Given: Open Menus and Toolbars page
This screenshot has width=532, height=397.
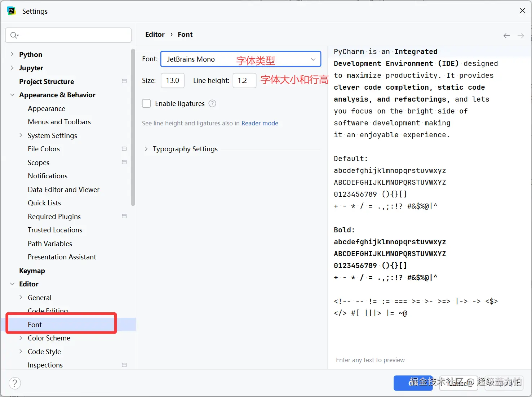Looking at the screenshot, I should (x=59, y=122).
